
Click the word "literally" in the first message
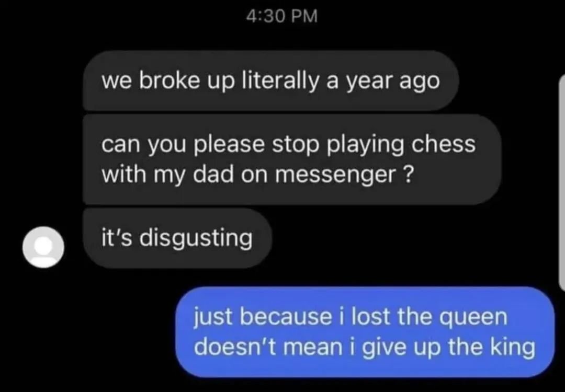coord(280,81)
